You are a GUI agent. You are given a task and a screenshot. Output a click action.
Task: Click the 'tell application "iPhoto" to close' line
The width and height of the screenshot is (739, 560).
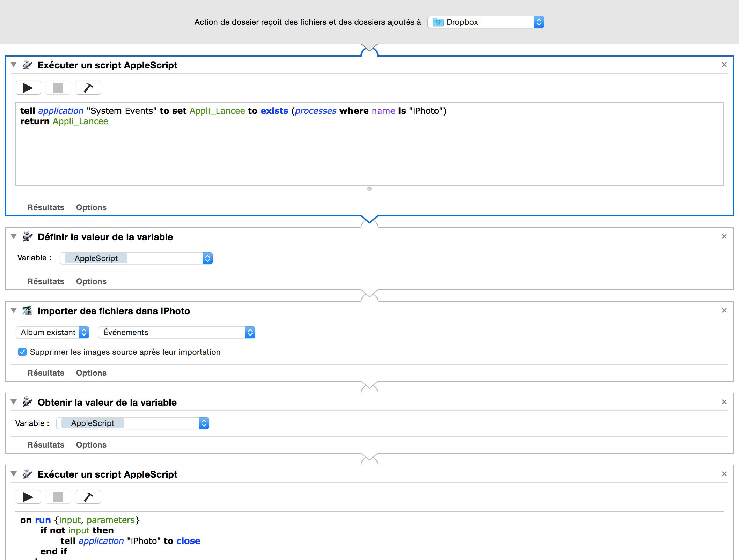pyautogui.click(x=130, y=541)
